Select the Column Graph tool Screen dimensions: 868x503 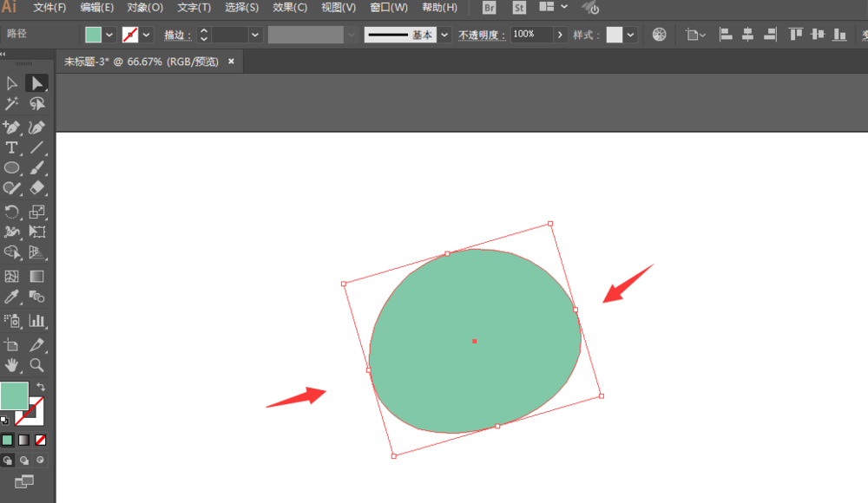tap(36, 320)
